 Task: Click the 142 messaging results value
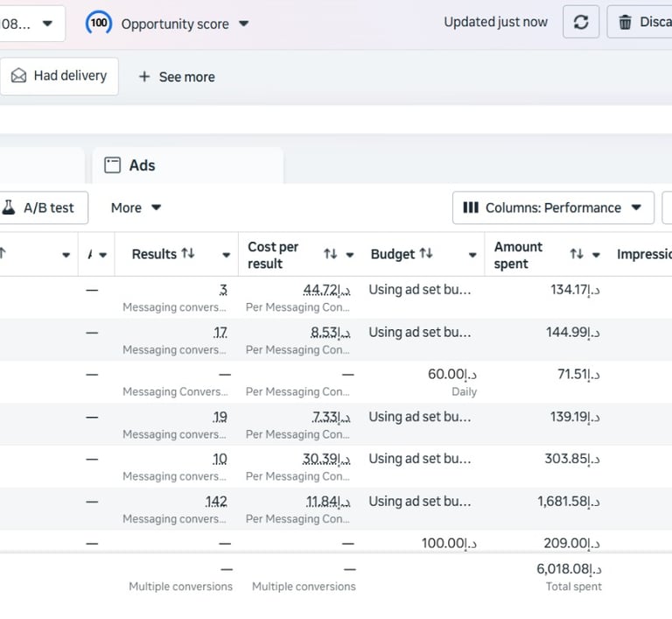[x=215, y=502]
